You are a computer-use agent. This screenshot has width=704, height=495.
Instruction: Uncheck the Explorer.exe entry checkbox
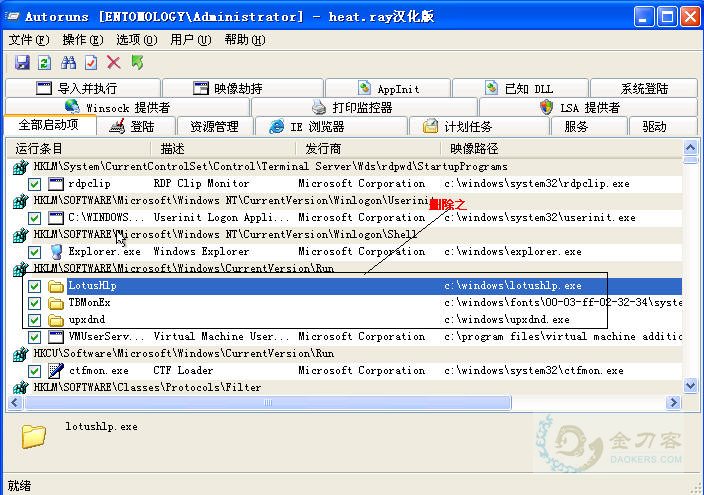click(34, 252)
